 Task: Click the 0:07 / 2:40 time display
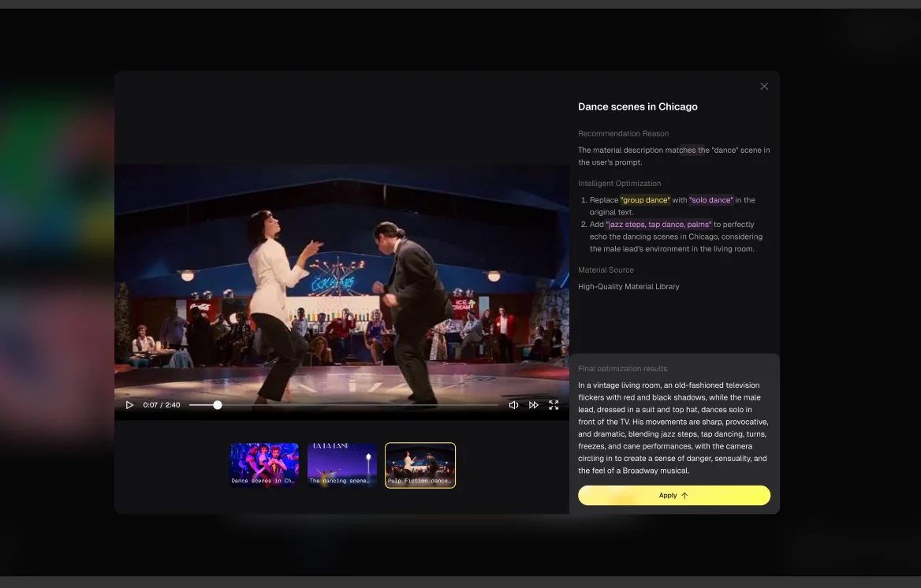[162, 404]
